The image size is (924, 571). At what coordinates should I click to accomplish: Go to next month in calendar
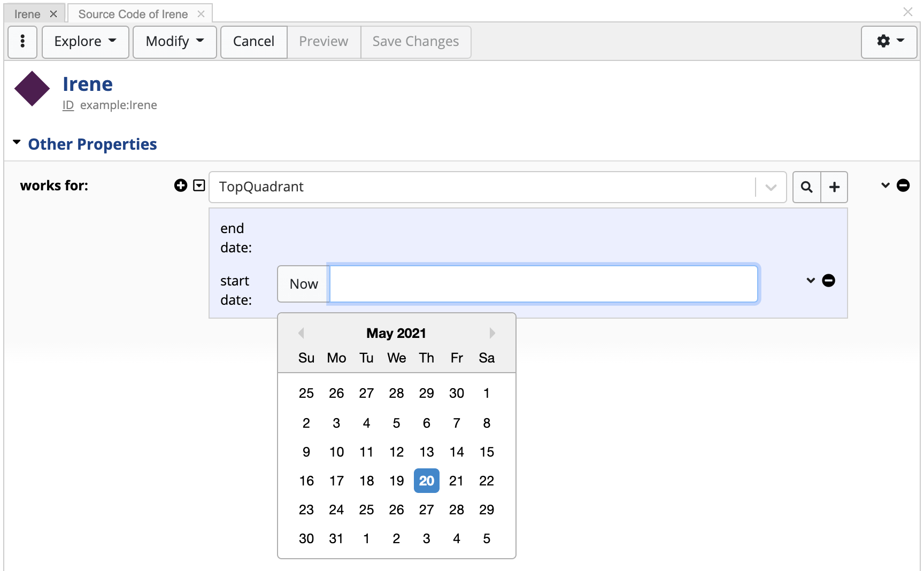492,333
